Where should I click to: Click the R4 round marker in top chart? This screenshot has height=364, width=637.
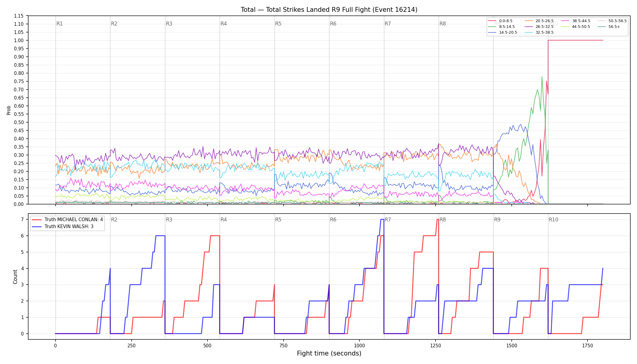pos(224,24)
